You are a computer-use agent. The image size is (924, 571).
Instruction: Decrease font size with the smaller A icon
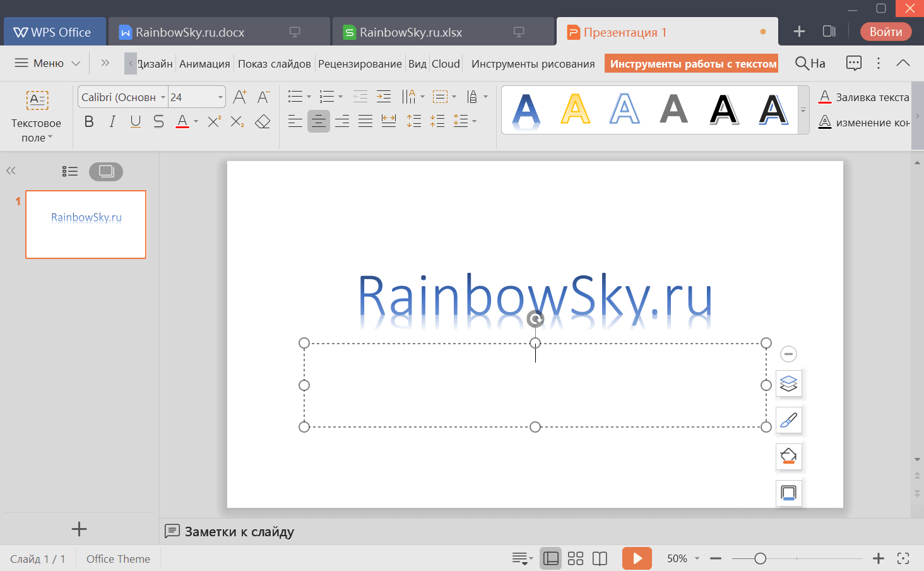tap(263, 97)
